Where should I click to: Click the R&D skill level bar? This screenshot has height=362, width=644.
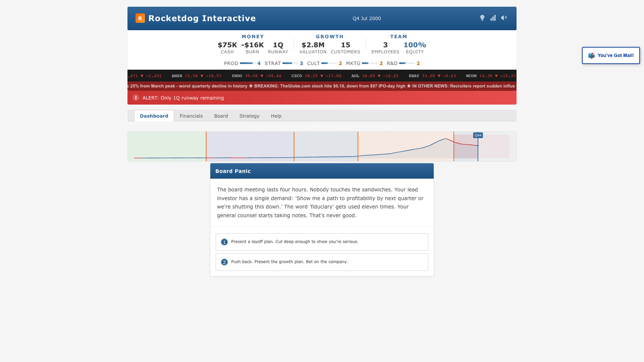pyautogui.click(x=407, y=63)
